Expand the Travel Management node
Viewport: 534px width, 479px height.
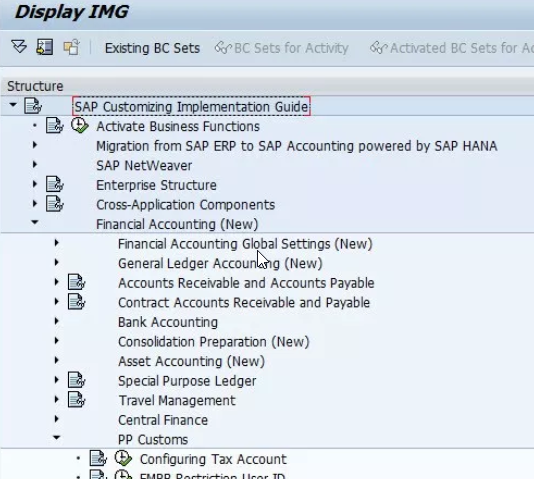[x=57, y=399]
